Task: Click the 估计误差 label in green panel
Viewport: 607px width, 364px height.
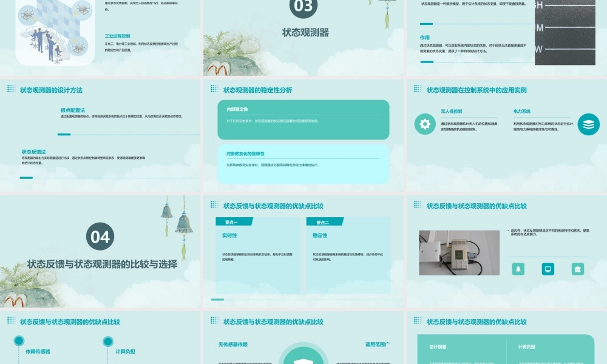Action: click(438, 346)
